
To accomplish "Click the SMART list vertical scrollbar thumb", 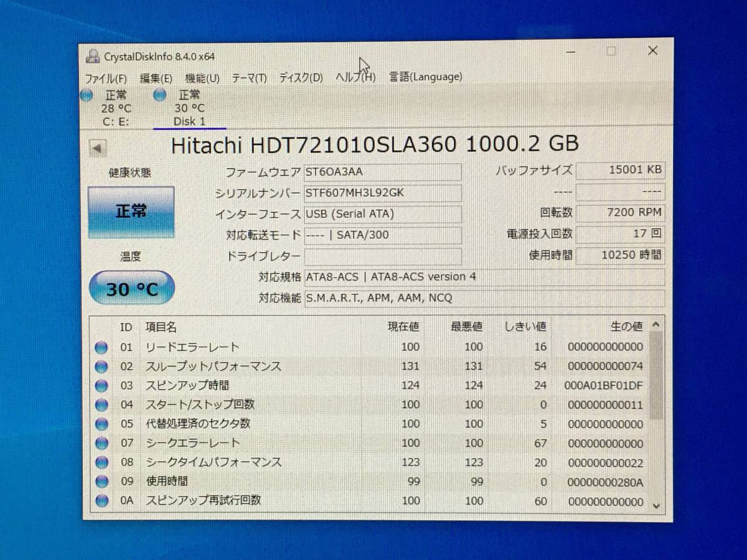I will [655, 376].
